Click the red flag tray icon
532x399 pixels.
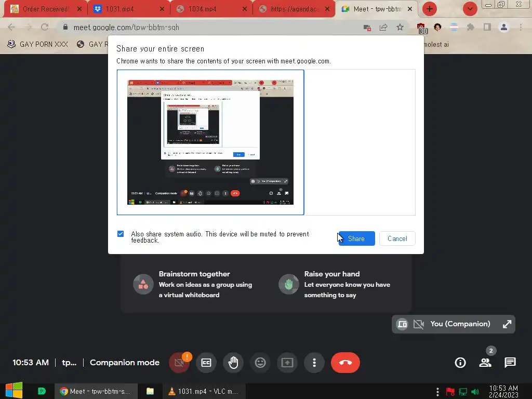(450, 392)
